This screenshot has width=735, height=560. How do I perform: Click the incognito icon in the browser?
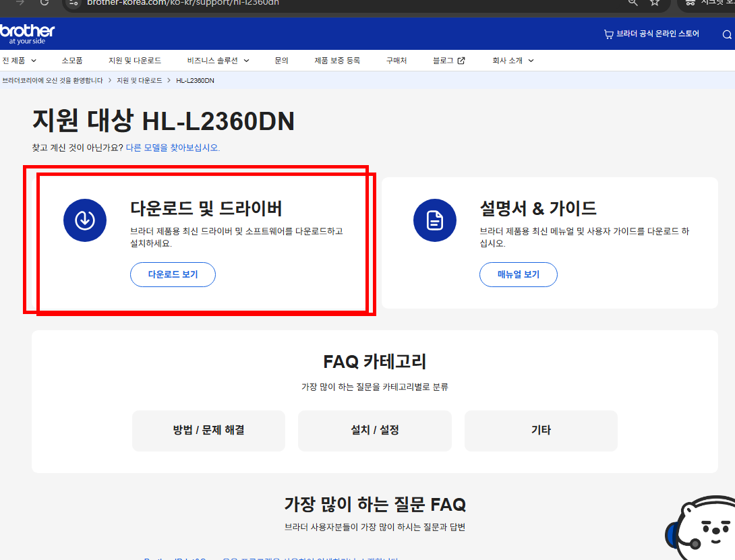click(x=690, y=2)
